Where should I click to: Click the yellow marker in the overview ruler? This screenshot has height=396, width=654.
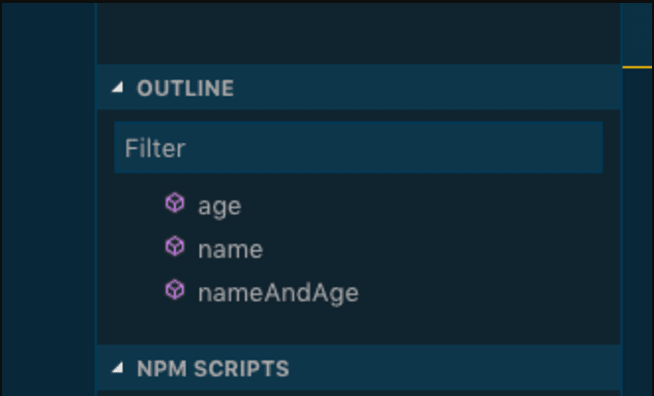[637, 67]
